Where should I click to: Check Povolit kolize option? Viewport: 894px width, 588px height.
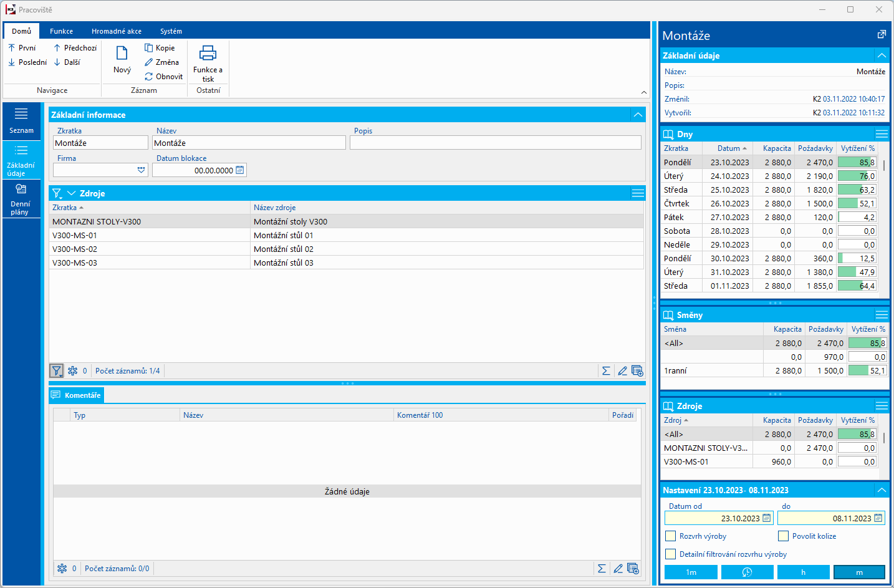click(x=784, y=536)
